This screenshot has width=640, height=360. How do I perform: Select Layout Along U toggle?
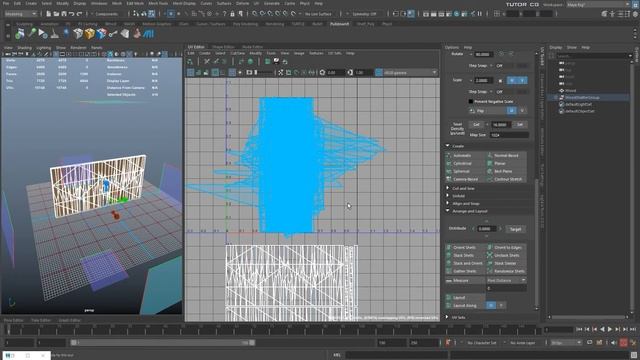click(x=491, y=305)
